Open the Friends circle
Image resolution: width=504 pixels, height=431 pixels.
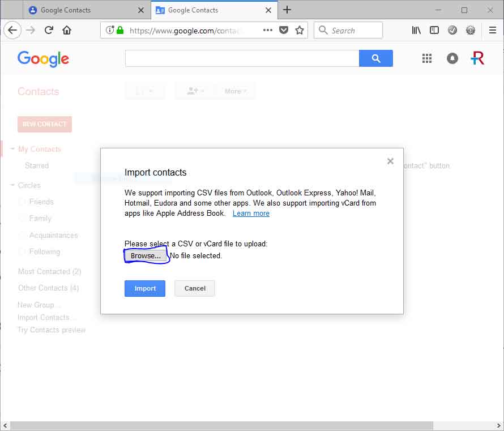coord(41,202)
